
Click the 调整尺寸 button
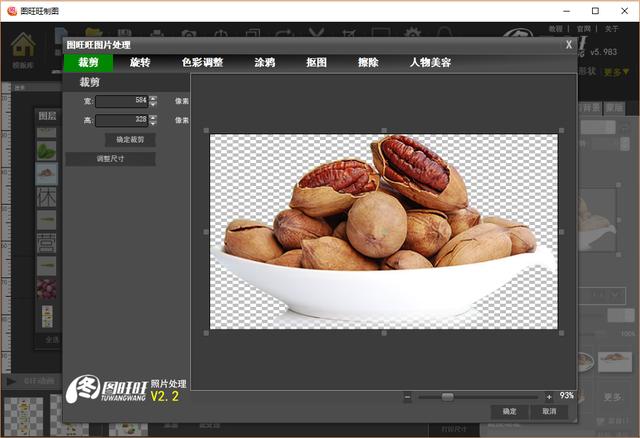point(110,159)
